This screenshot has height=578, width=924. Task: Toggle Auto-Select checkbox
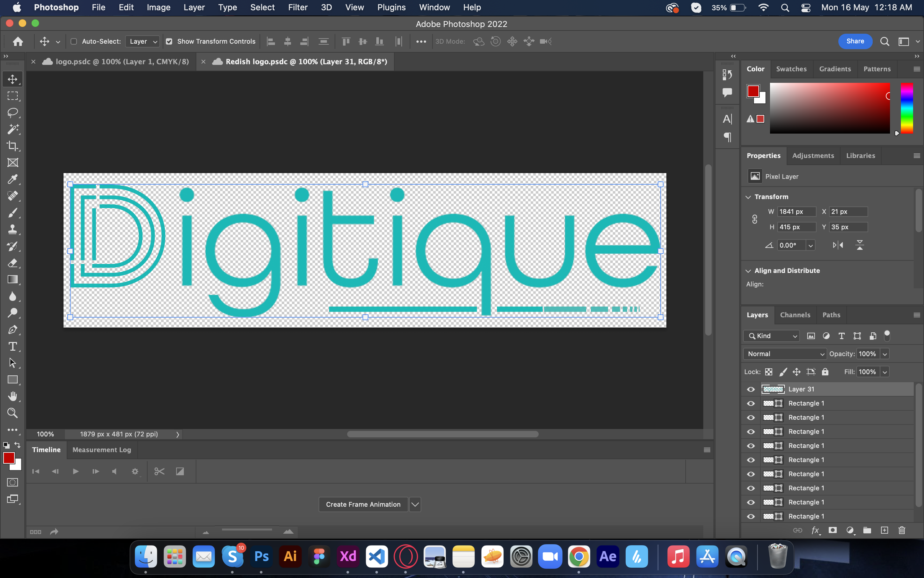(74, 41)
